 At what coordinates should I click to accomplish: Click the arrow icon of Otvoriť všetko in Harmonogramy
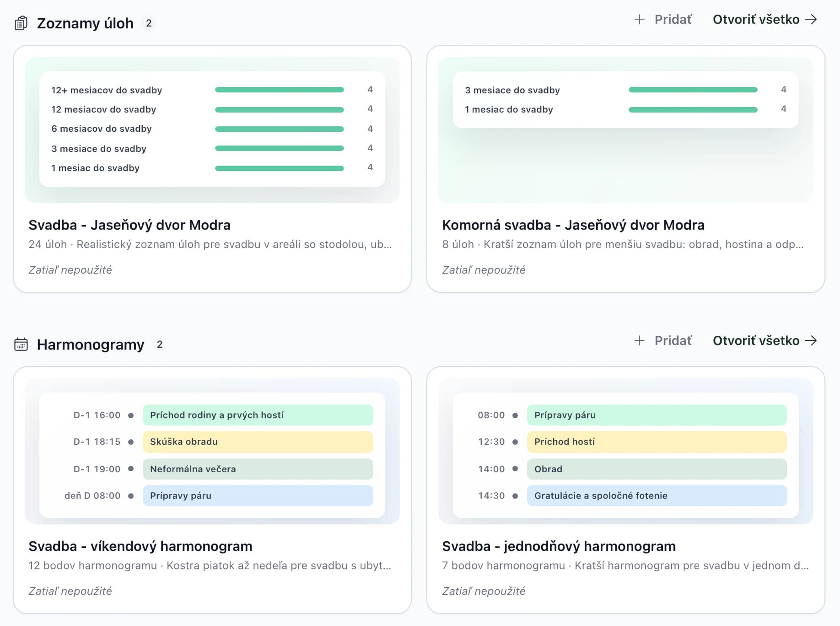[x=811, y=340]
